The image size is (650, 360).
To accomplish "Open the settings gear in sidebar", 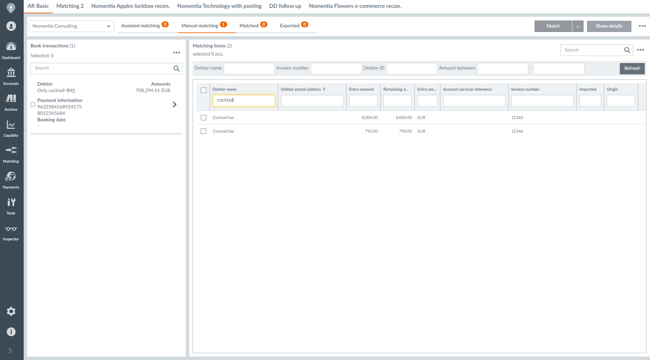I will coord(11,311).
